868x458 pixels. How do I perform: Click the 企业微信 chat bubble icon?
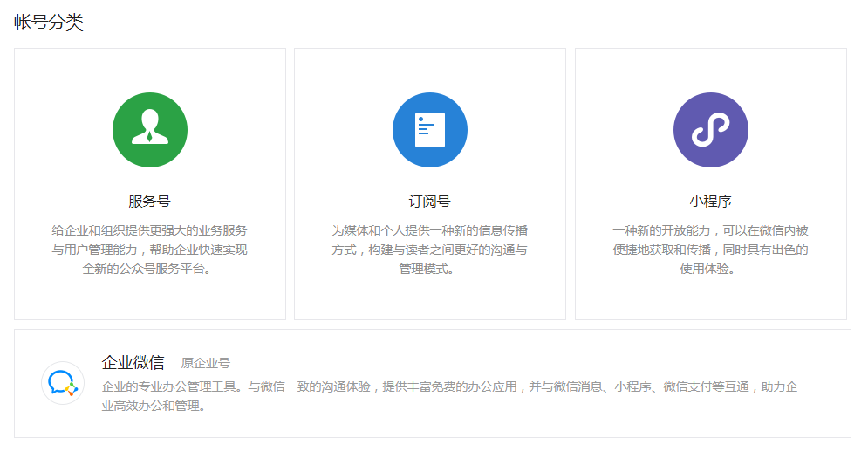tap(63, 383)
